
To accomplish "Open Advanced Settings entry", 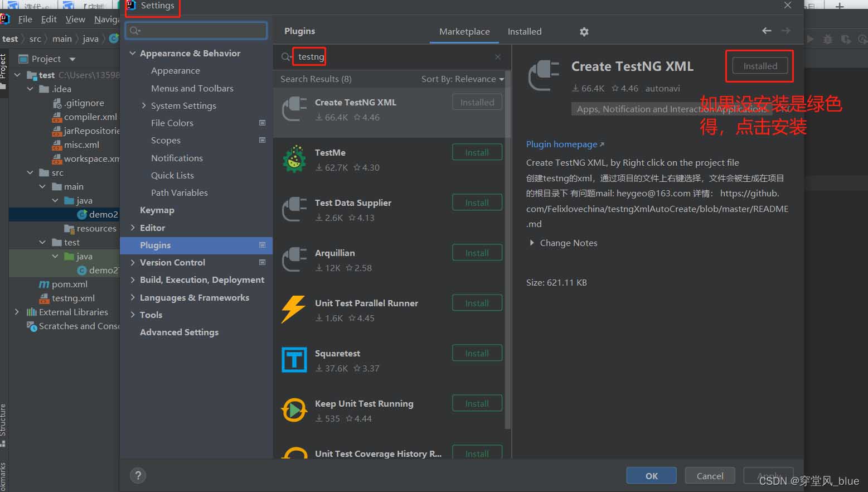I will [x=179, y=332].
